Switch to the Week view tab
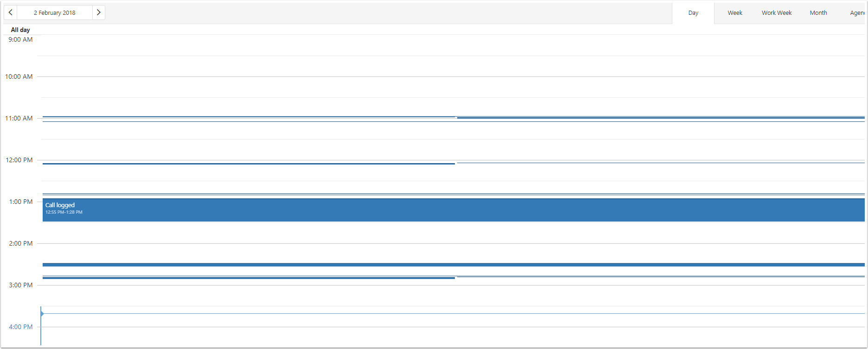This screenshot has height=349, width=868. click(735, 13)
